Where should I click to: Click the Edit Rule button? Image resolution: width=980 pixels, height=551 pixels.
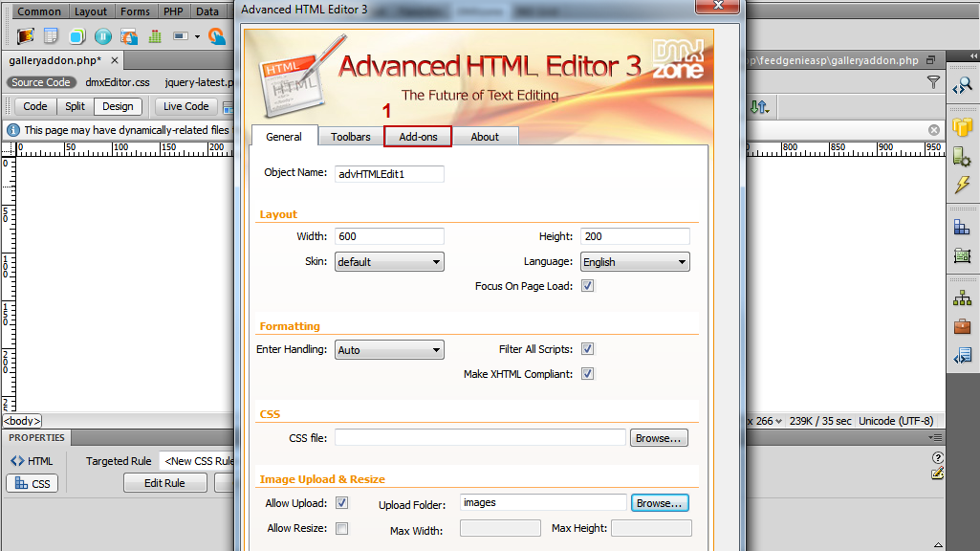(x=165, y=483)
